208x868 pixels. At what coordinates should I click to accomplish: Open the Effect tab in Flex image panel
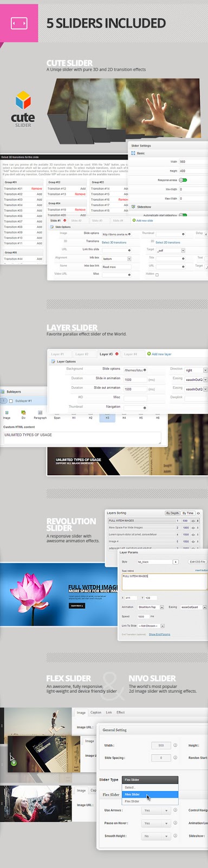pos(120,712)
